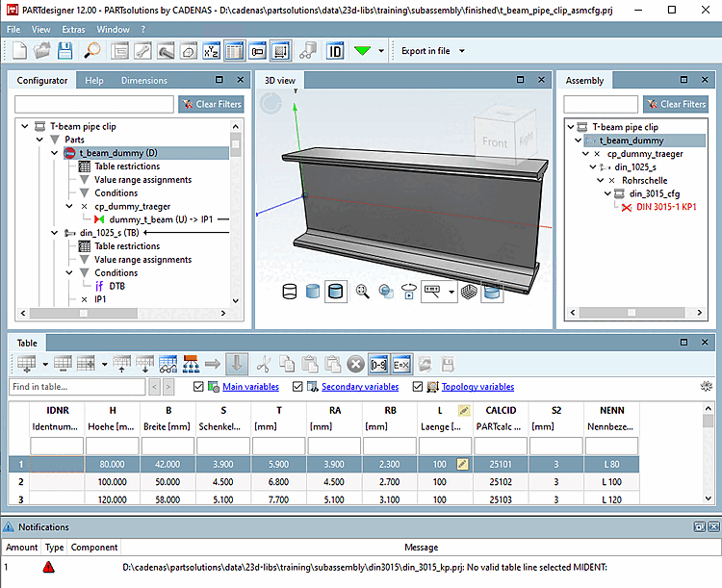Click the hierarchy tree icon in table toolbar
This screenshot has height=588, width=722.
[x=191, y=364]
